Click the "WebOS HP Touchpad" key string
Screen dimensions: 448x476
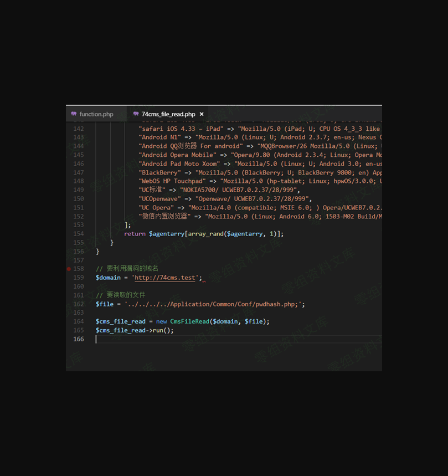point(172,181)
